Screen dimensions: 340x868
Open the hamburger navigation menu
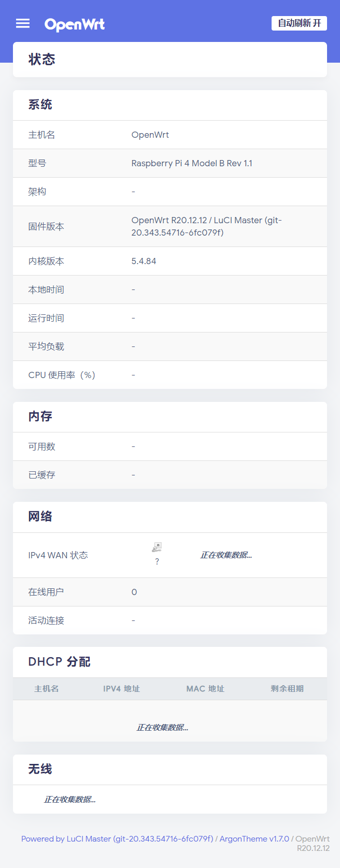[x=23, y=23]
